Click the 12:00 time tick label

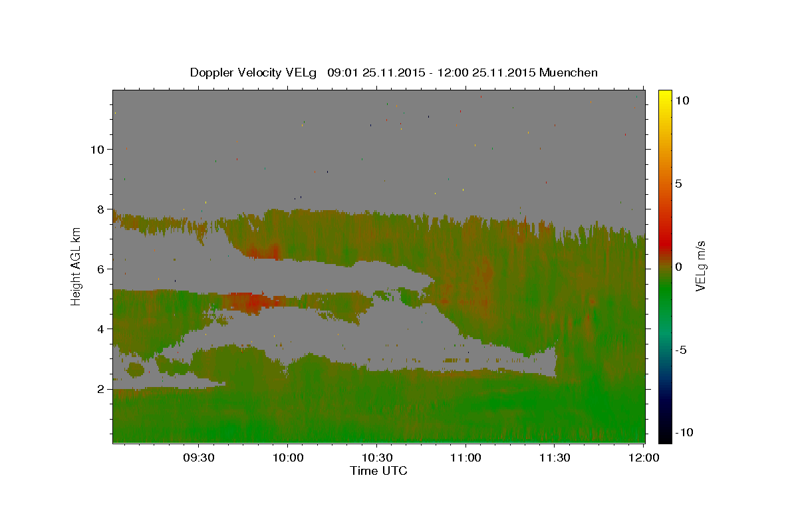tap(644, 458)
